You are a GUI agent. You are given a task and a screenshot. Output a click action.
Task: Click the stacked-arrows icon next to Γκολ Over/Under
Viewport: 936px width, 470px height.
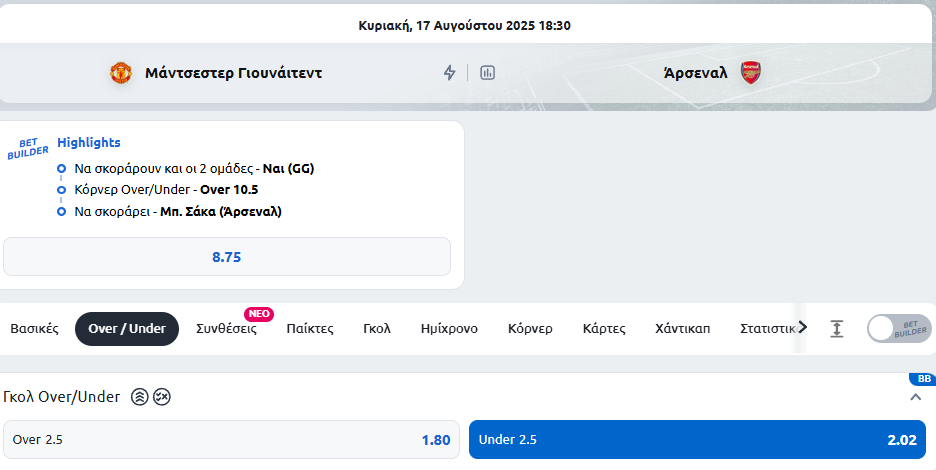tap(140, 397)
